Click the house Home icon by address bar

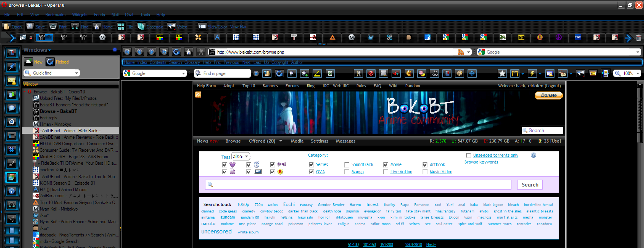(188, 51)
